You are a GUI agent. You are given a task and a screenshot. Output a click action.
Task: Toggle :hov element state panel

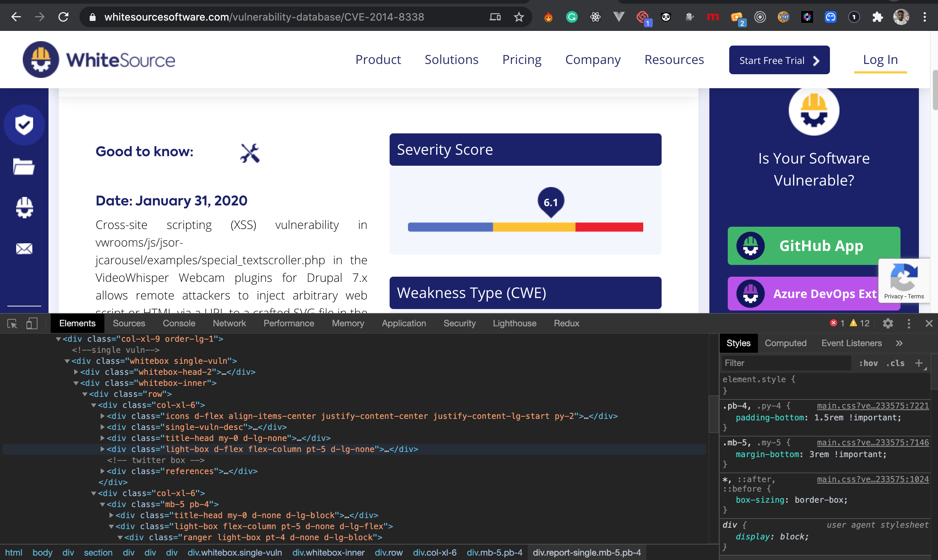(x=868, y=363)
